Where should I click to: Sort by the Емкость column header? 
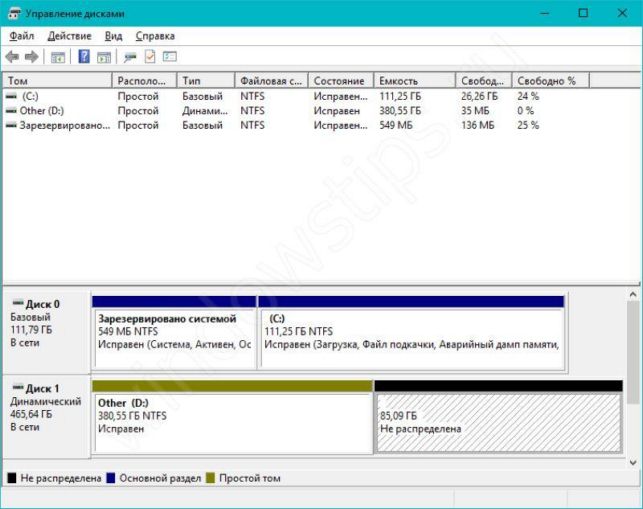tap(415, 81)
